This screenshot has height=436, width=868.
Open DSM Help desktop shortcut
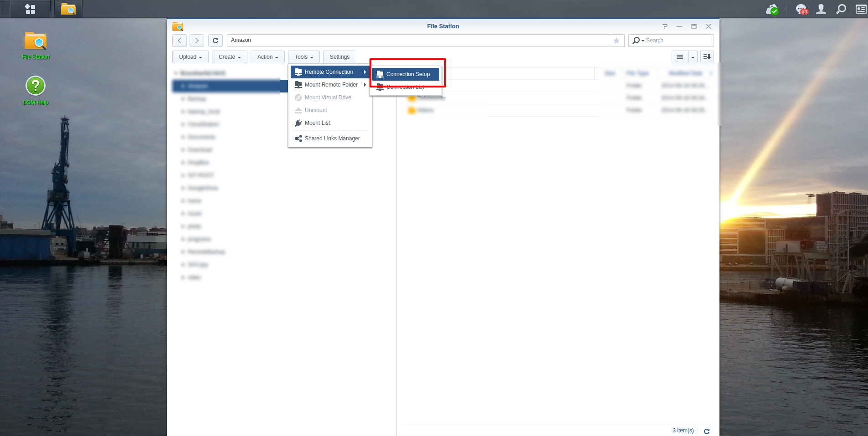[36, 90]
